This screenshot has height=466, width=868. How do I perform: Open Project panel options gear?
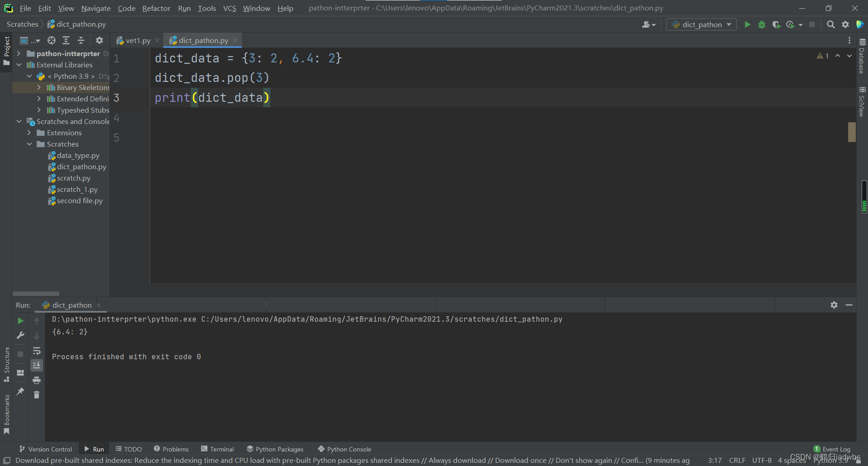pyautogui.click(x=99, y=40)
